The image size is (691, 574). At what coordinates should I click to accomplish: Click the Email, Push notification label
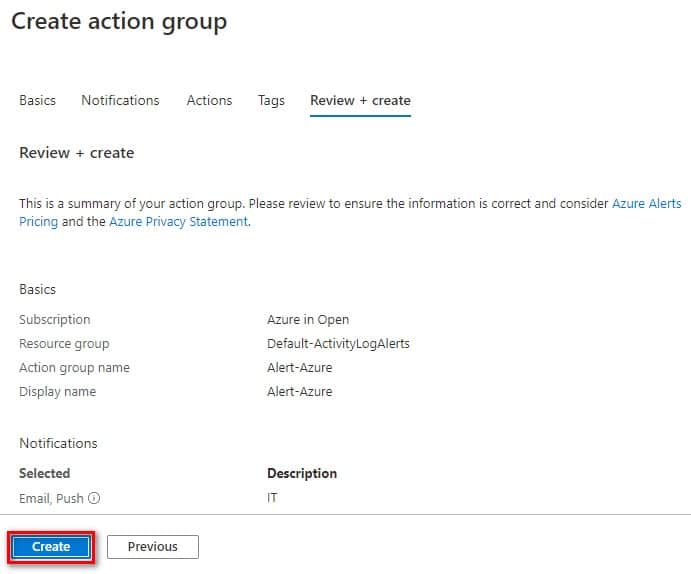click(x=51, y=497)
